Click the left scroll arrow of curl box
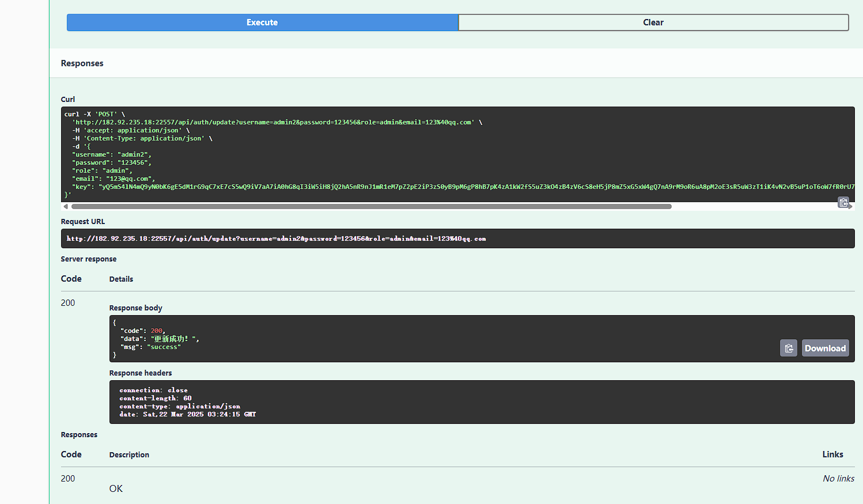Image resolution: width=863 pixels, height=504 pixels. pyautogui.click(x=66, y=206)
